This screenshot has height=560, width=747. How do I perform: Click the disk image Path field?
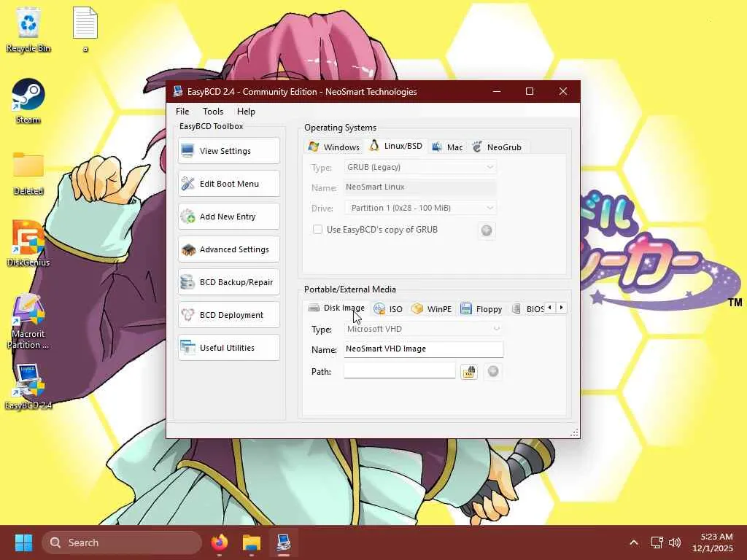pyautogui.click(x=399, y=371)
